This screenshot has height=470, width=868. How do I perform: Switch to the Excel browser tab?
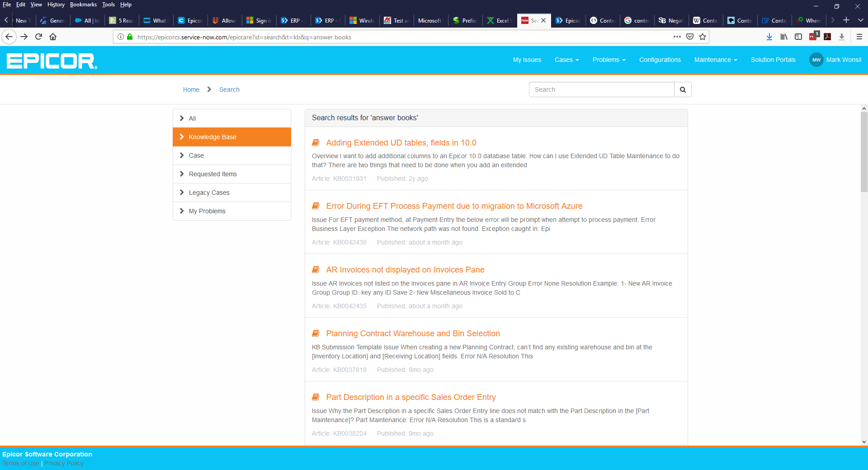coord(500,20)
